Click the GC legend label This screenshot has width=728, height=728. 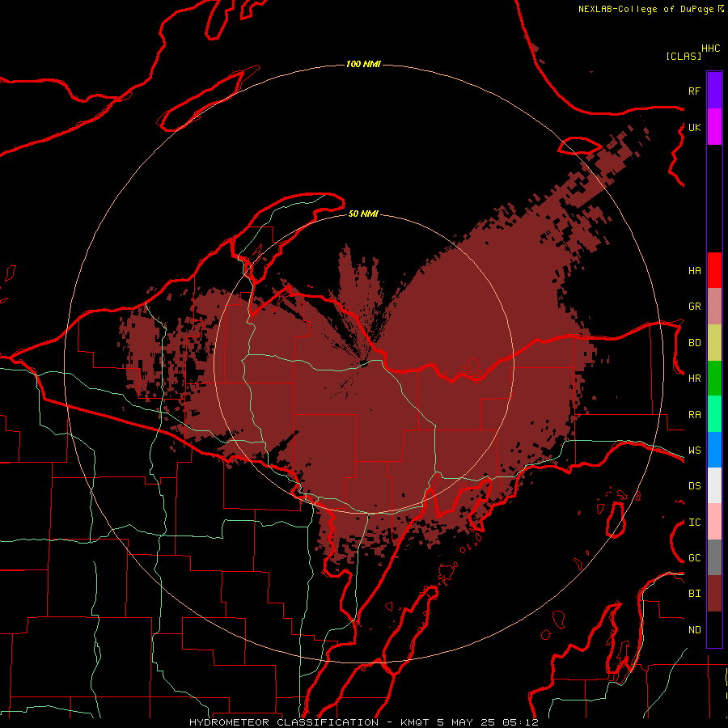pyautogui.click(x=695, y=558)
